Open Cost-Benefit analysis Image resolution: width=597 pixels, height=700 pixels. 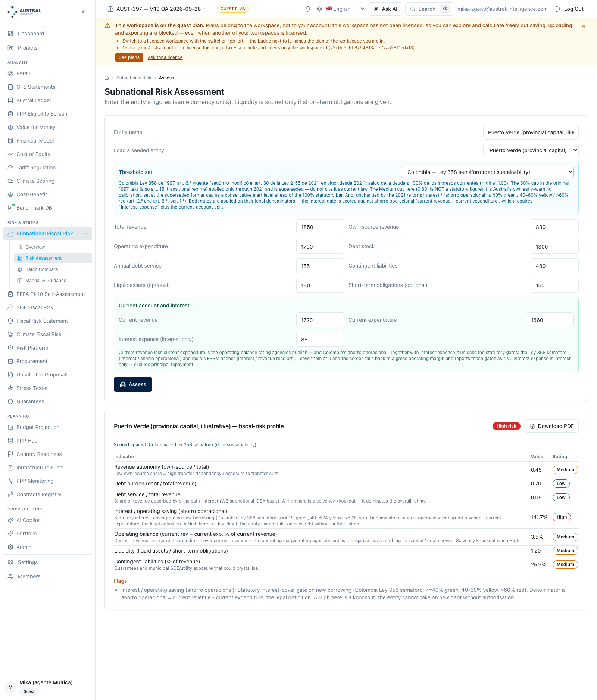coord(48,194)
